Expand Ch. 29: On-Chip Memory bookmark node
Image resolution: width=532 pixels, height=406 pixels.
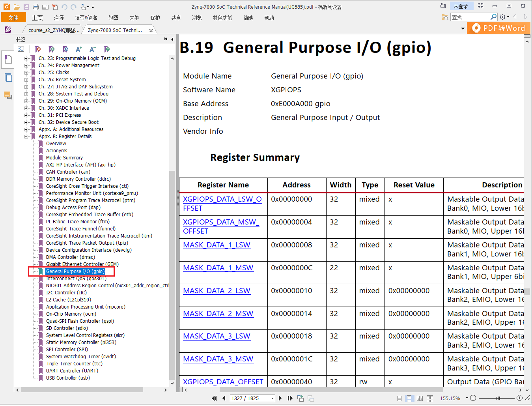click(26, 101)
